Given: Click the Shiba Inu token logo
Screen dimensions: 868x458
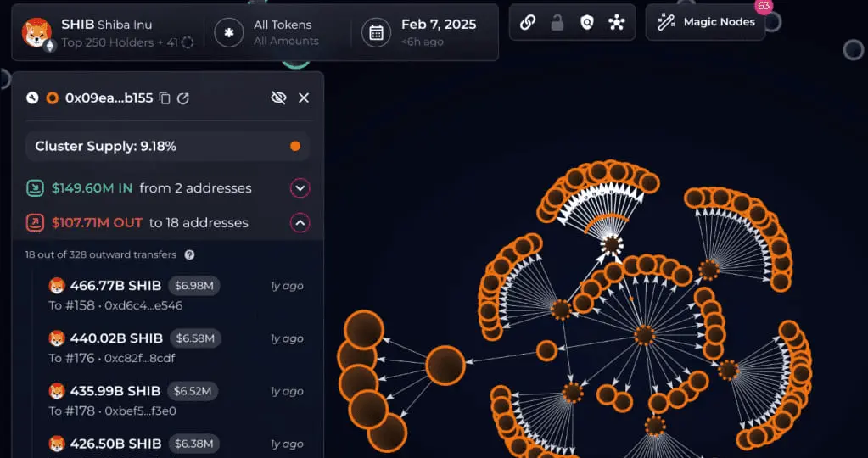Looking at the screenshot, I should point(36,32).
